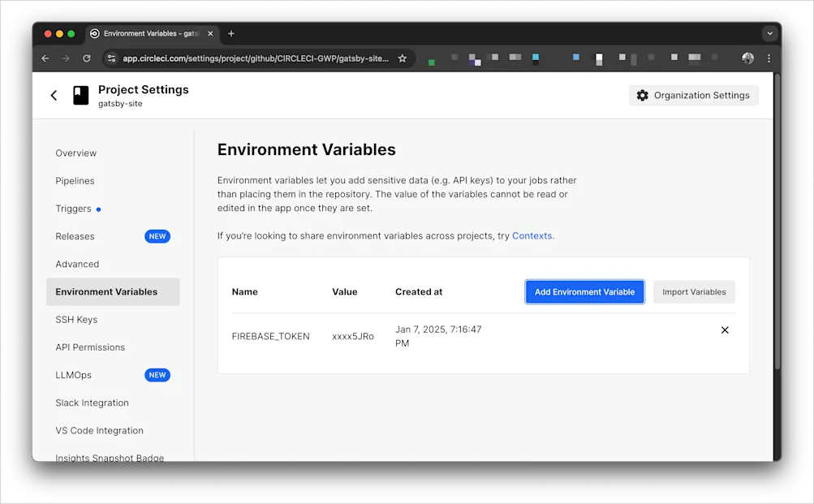Reload the CircleCI page
The height and width of the screenshot is (504, 814).
86,58
